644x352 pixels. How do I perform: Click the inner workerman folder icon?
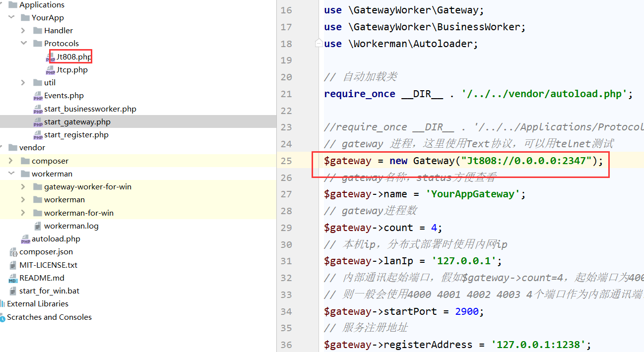point(38,199)
